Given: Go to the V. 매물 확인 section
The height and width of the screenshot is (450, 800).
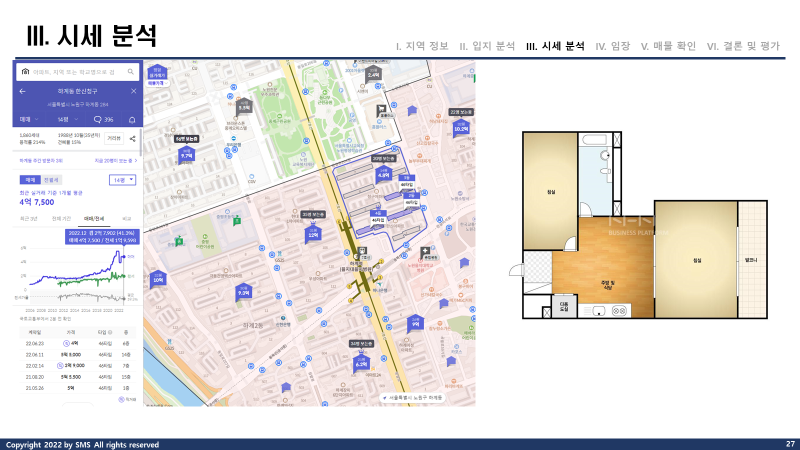Looking at the screenshot, I should (x=668, y=46).
